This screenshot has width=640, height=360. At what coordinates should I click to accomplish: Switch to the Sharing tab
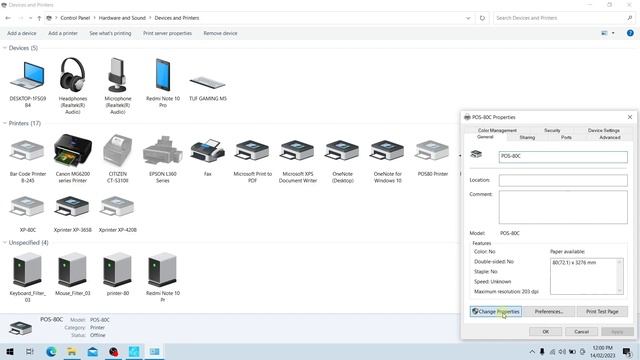(x=527, y=138)
